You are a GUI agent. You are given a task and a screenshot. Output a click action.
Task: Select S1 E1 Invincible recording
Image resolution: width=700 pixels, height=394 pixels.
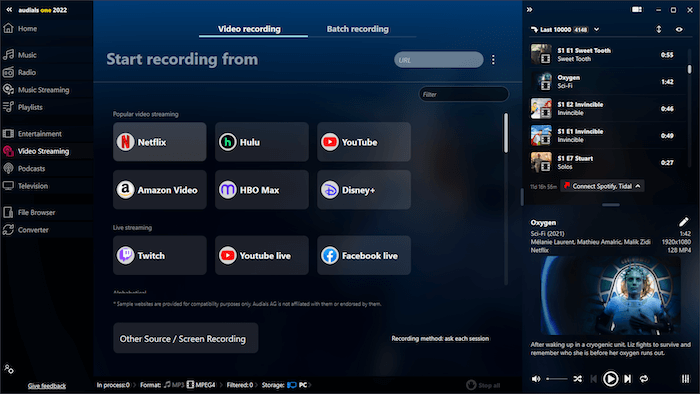[606, 136]
